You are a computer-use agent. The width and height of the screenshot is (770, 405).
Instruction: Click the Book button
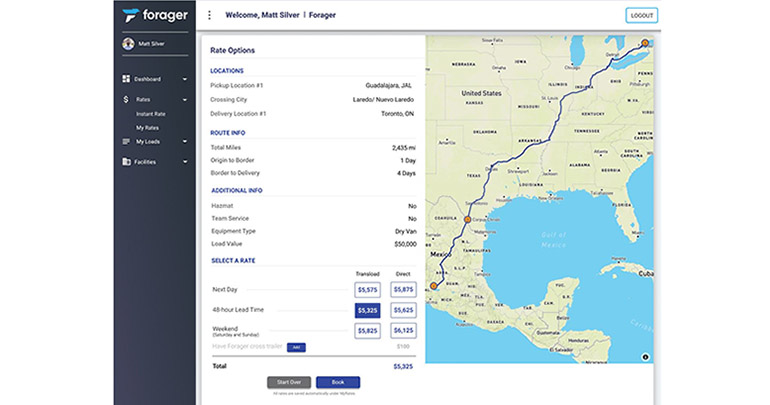(338, 382)
